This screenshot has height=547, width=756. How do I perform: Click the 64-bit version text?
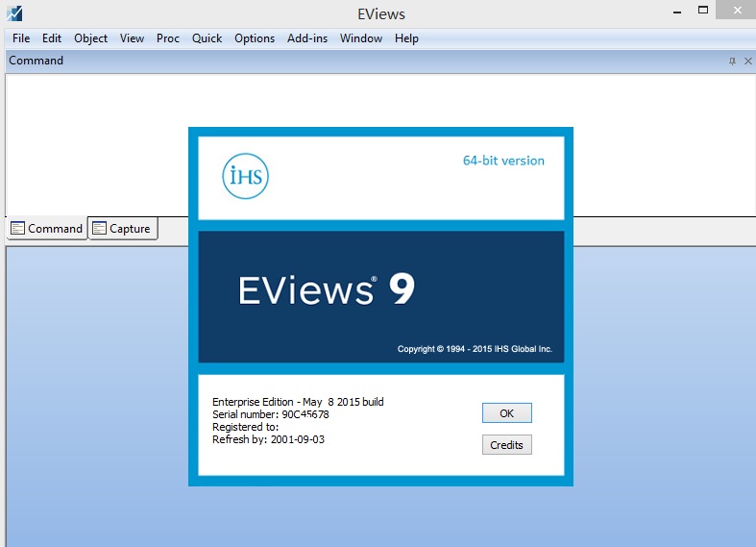503,161
